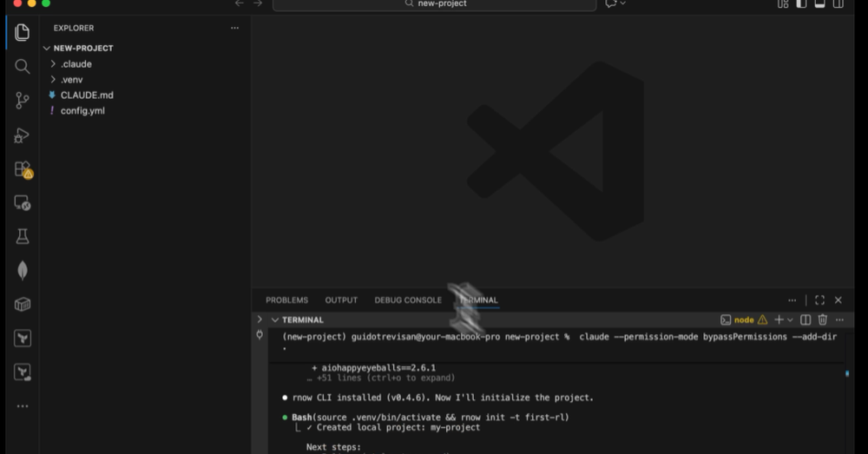Toggle the secondary side bar
The height and width of the screenshot is (454, 868).
(838, 3)
